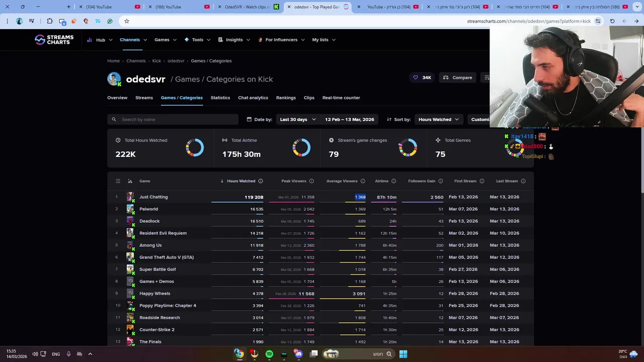
Task: Click the odedsvr breadcrumb link
Action: (176, 61)
